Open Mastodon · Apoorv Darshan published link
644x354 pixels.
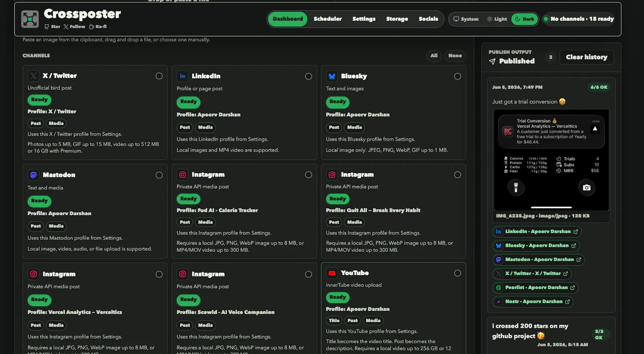click(x=539, y=260)
